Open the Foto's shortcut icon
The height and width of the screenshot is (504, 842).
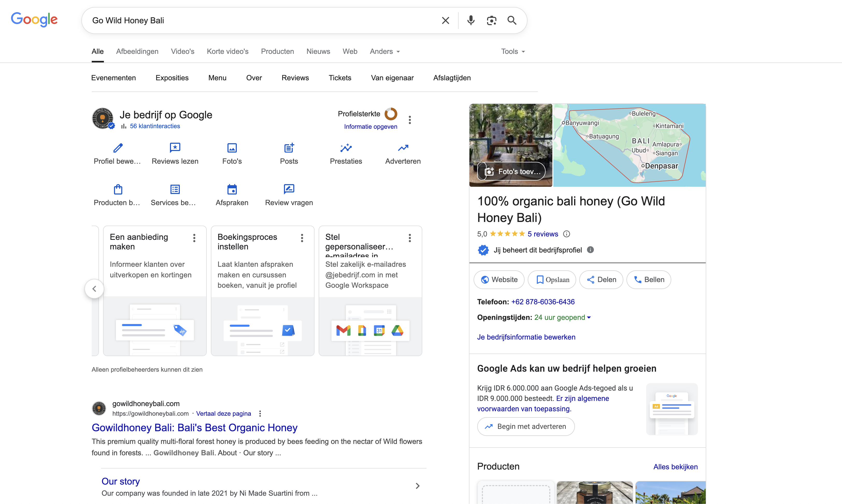point(232,148)
